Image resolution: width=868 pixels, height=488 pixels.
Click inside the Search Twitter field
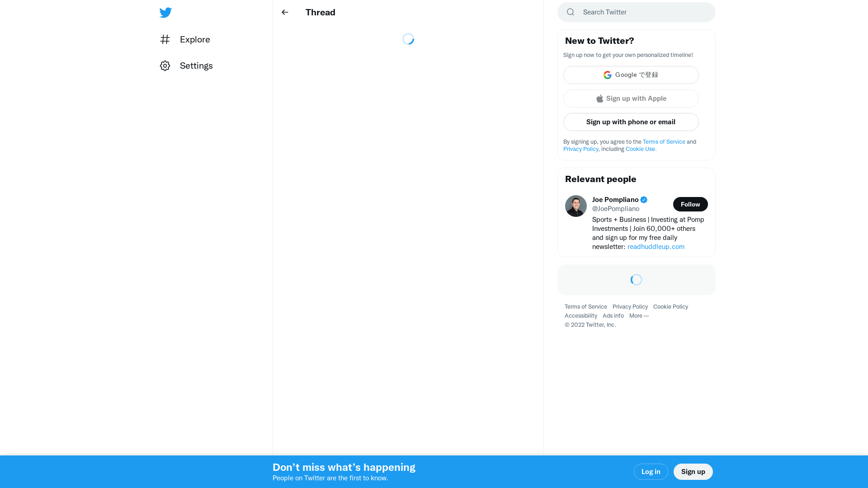(633, 12)
